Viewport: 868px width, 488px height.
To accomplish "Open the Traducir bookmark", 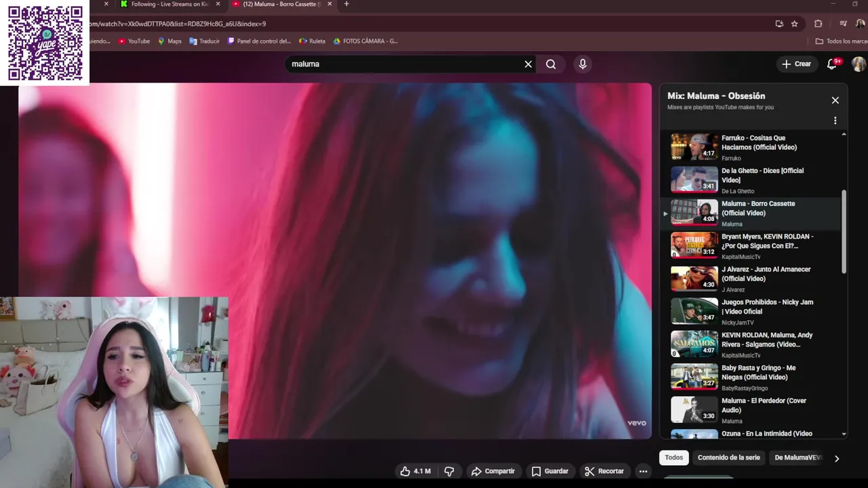I will (x=204, y=41).
